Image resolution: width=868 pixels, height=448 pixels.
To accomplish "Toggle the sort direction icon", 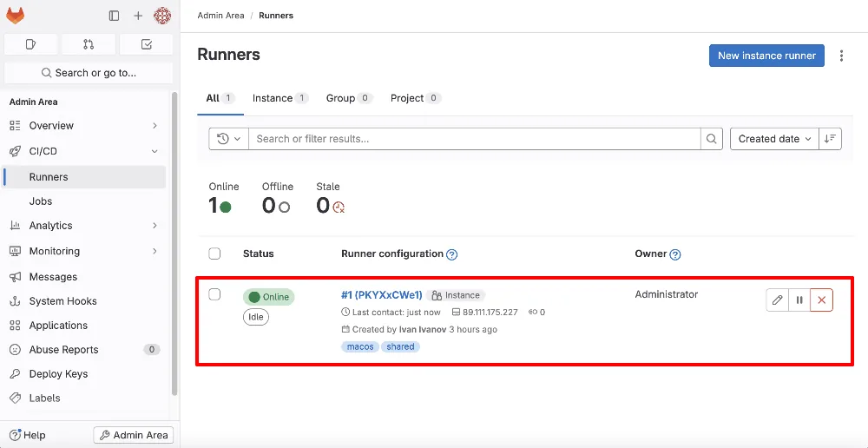I will (830, 139).
